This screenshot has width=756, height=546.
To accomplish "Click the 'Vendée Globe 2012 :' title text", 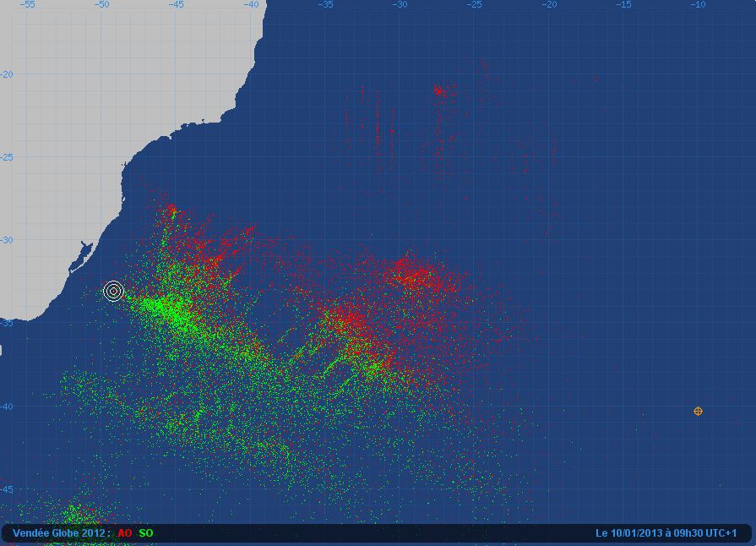I will pos(62,533).
